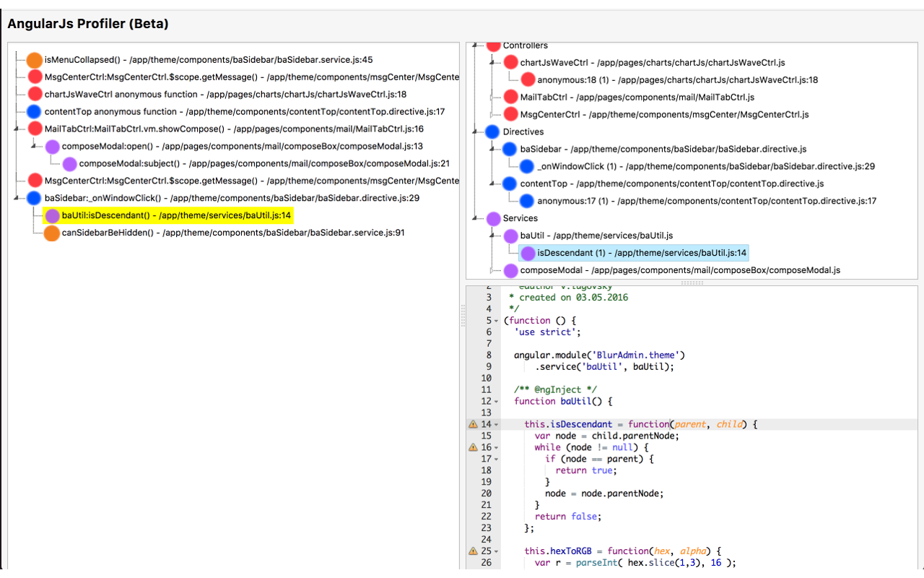924x578 pixels.
Task: Click the warning icon on code line 25
Action: (x=472, y=551)
